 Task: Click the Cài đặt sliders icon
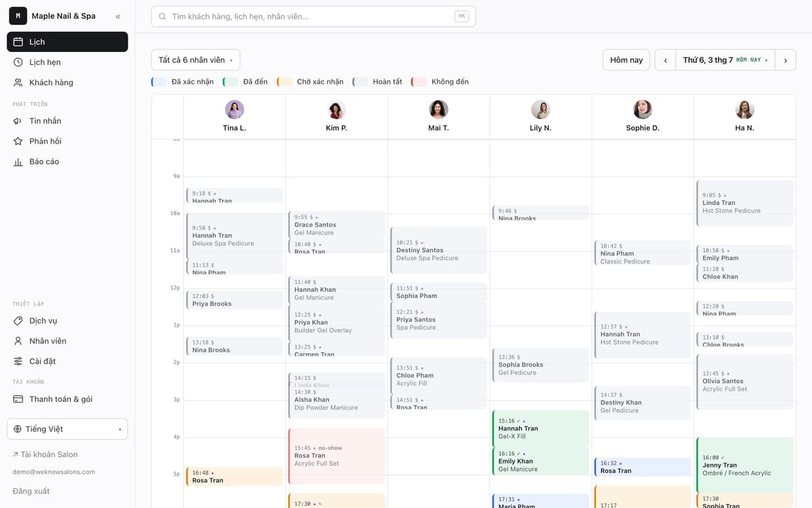tap(18, 362)
